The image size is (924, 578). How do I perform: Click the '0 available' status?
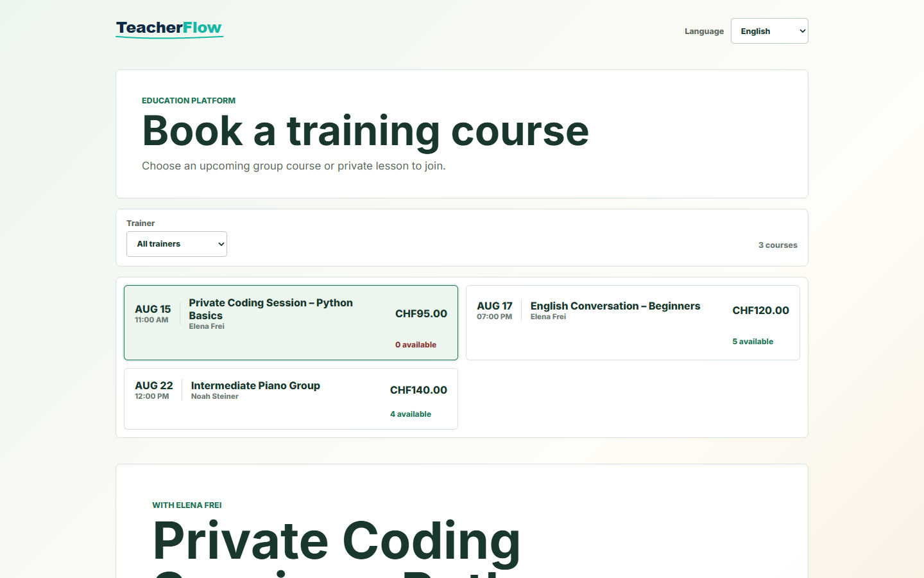(416, 345)
